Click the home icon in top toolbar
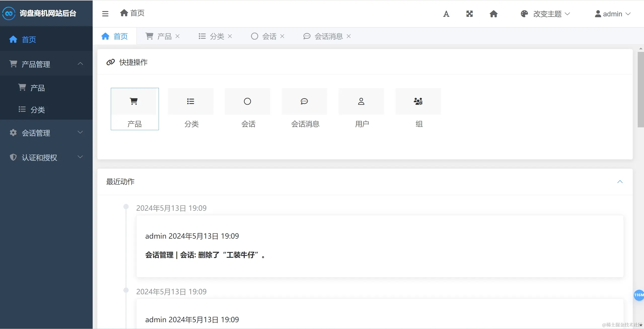Viewport: 644px width, 329px height. [x=493, y=14]
